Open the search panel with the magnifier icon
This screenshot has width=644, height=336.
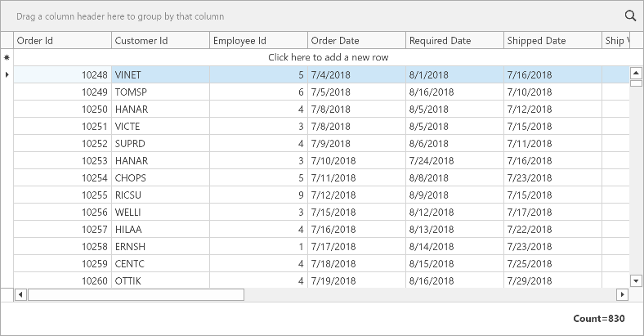click(x=630, y=16)
